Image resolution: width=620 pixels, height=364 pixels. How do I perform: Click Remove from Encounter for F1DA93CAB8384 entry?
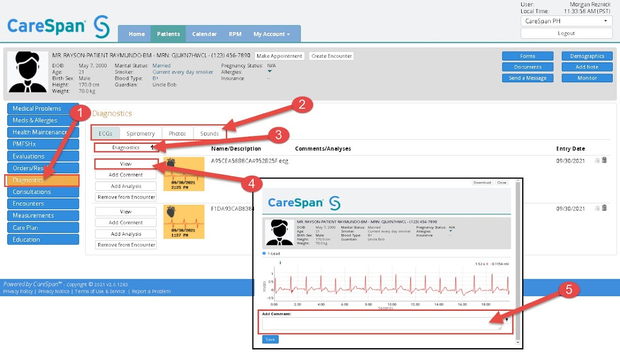pyautogui.click(x=126, y=245)
